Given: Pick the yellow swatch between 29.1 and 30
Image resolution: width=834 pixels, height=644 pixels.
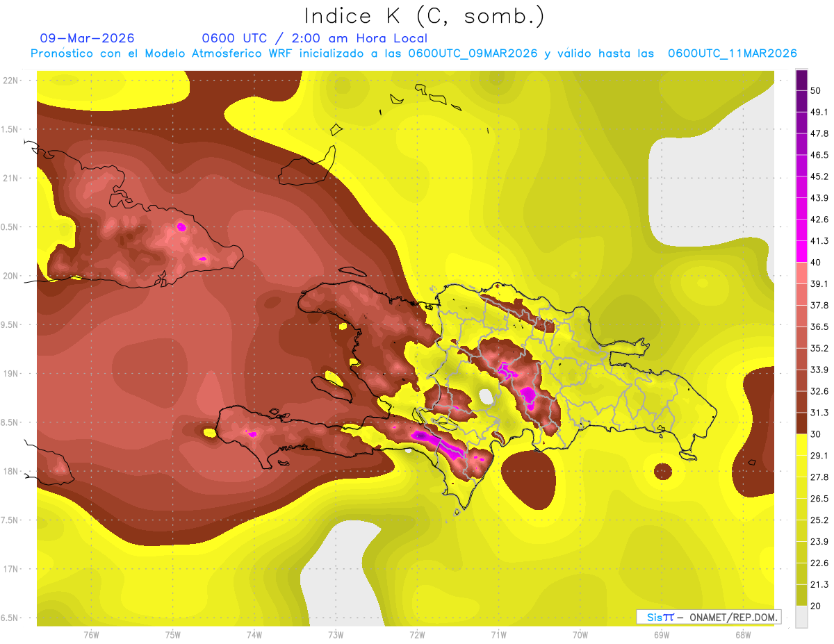Looking at the screenshot, I should (x=801, y=445).
